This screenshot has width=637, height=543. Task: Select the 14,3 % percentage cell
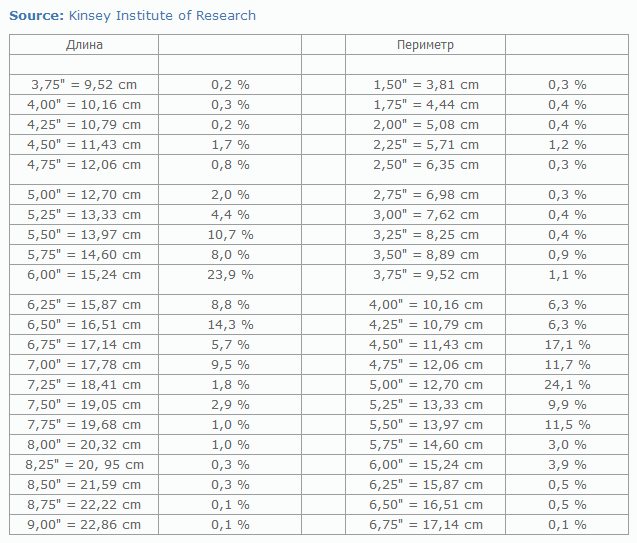[x=230, y=324]
